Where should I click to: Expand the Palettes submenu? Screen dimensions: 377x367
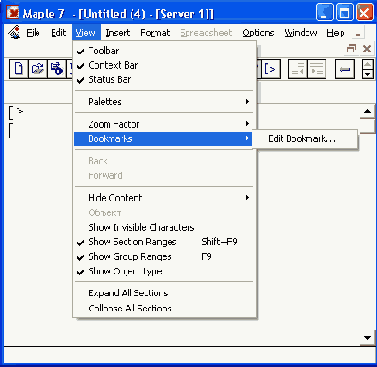[163, 102]
